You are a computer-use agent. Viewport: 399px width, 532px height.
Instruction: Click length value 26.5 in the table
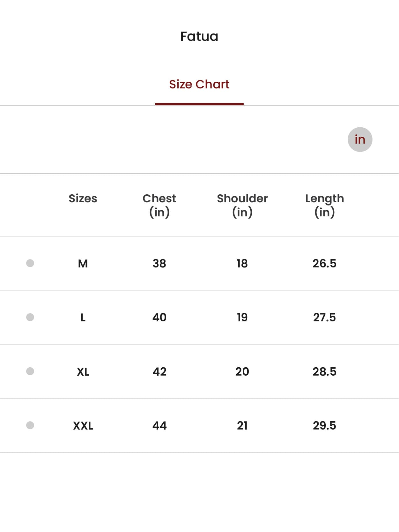pos(324,264)
